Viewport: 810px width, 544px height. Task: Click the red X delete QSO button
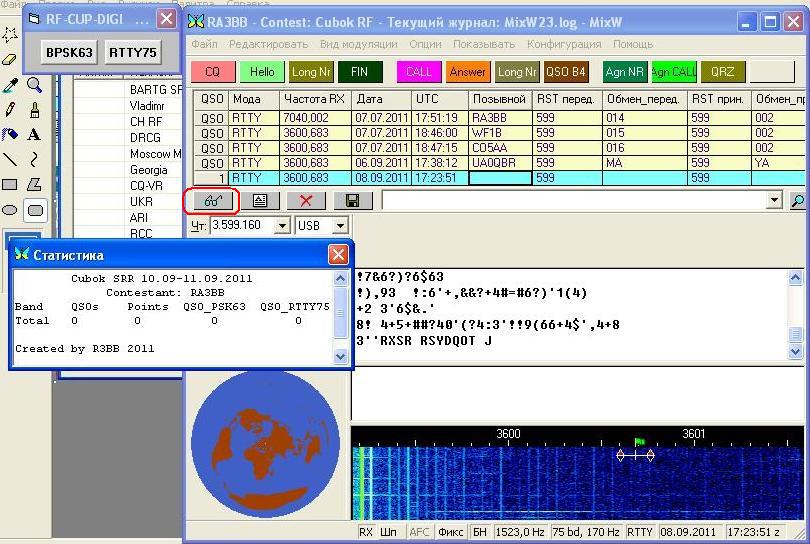306,201
